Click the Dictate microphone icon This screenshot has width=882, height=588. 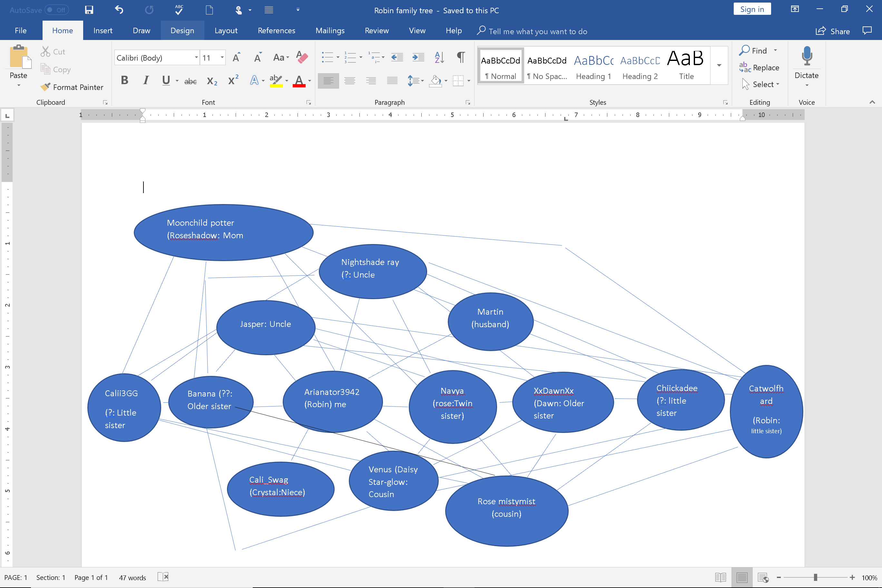point(806,56)
